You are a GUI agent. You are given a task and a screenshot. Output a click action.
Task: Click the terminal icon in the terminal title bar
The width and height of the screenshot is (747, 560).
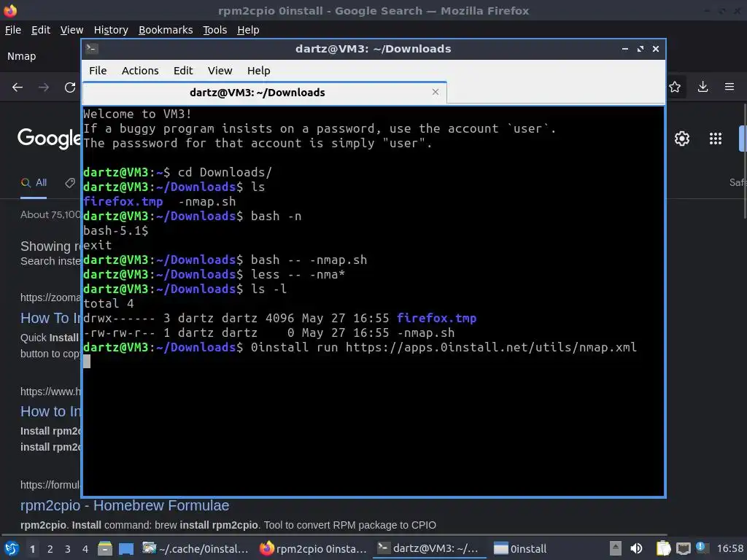click(91, 49)
